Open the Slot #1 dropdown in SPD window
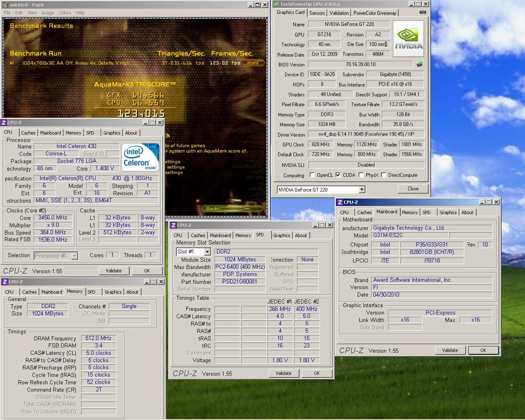This screenshot has width=525, height=420. (207, 251)
